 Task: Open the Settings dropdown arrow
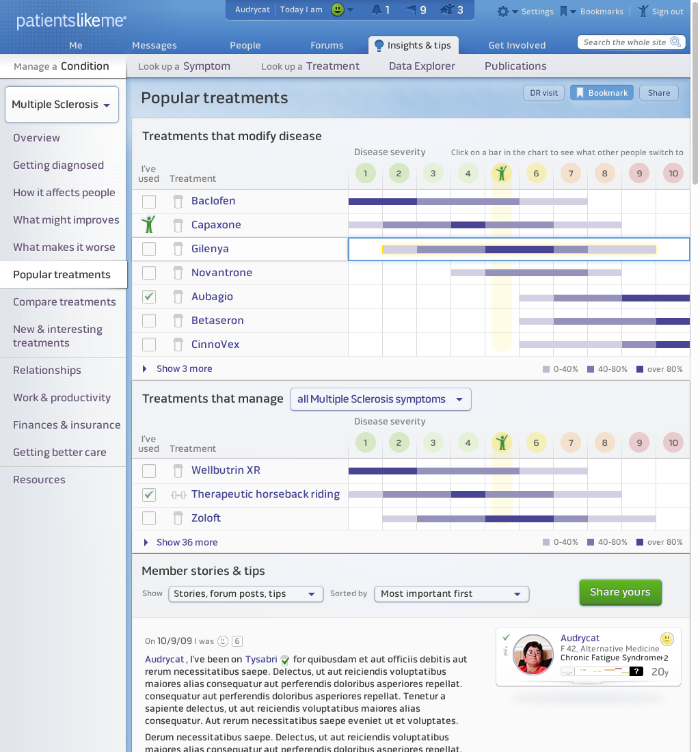[x=515, y=12]
